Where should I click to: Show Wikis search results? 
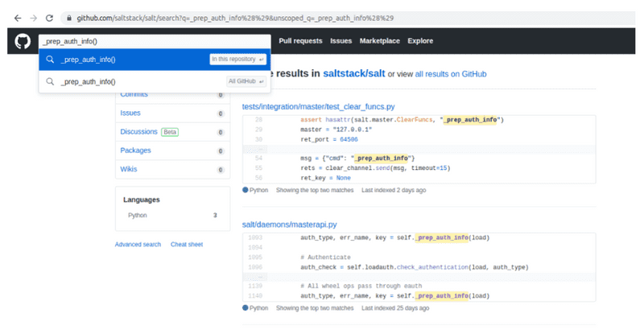pos(130,168)
